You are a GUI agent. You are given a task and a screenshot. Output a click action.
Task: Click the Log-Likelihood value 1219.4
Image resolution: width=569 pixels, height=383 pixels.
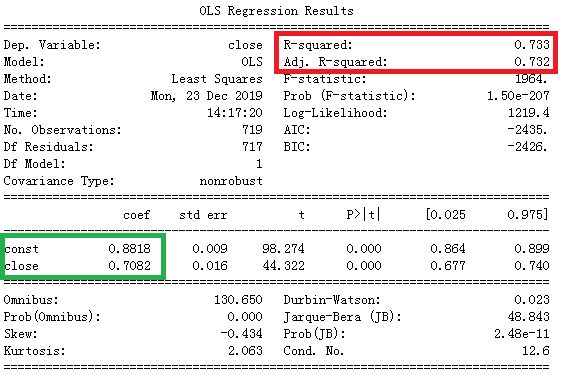coord(528,113)
